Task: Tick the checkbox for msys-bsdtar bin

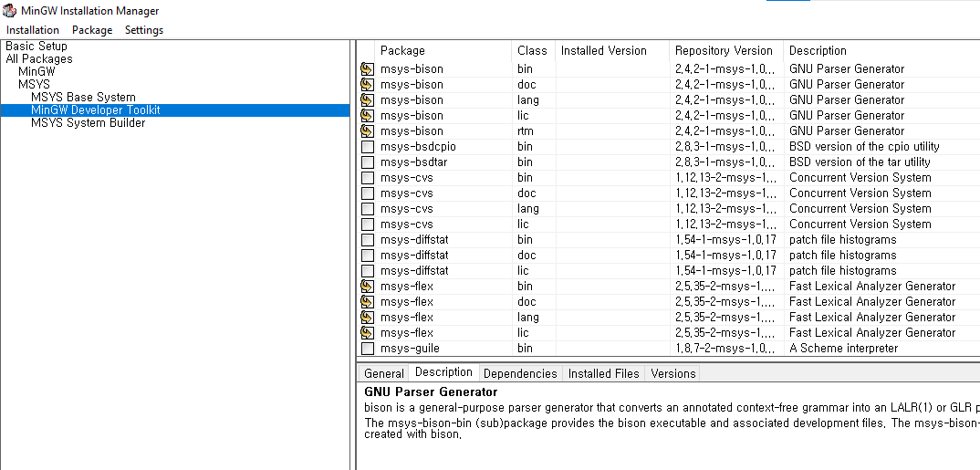Action: pos(368,162)
